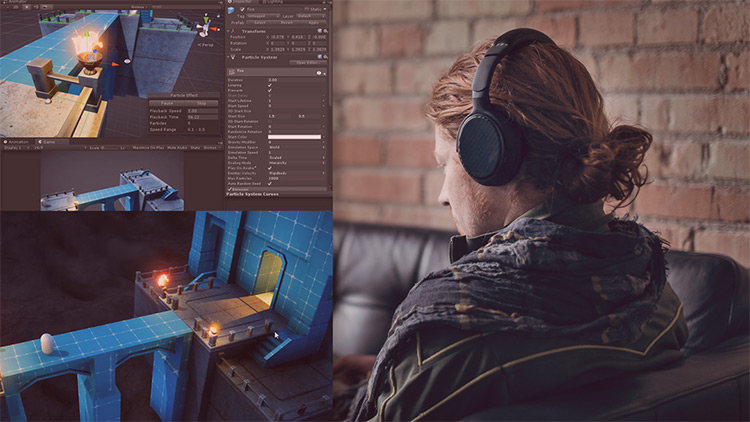
Task: Toggle the Auto Random Seed checkbox
Action: click(x=270, y=183)
